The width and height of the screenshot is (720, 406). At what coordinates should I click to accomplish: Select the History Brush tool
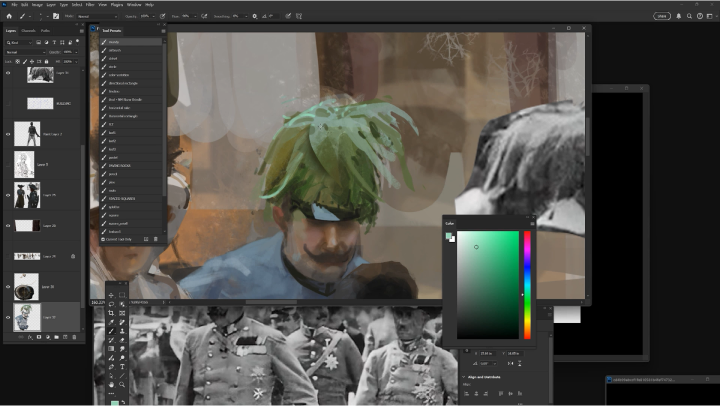[x=111, y=340]
